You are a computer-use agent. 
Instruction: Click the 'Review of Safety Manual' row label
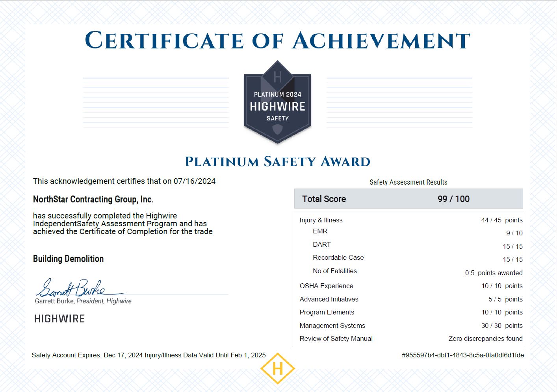(336, 338)
